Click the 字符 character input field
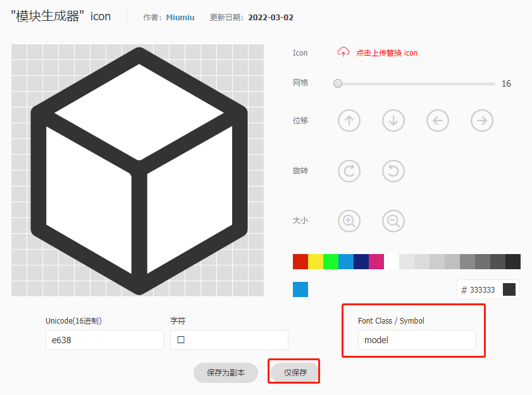The height and width of the screenshot is (395, 532). (229, 340)
